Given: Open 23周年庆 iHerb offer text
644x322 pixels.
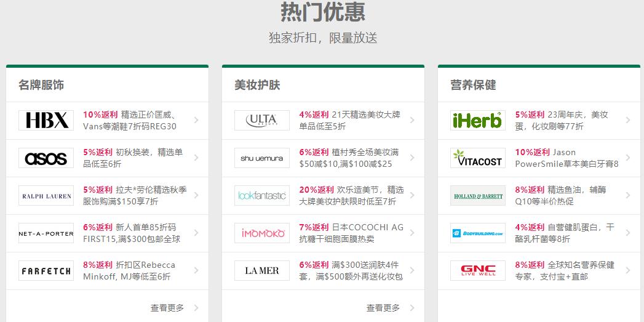Looking at the screenshot, I should point(562,121).
